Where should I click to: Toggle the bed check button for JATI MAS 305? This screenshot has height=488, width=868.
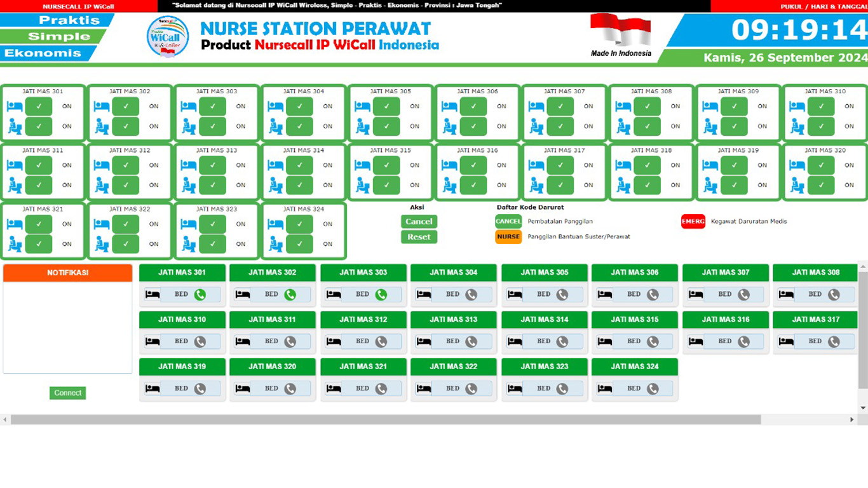click(x=386, y=106)
